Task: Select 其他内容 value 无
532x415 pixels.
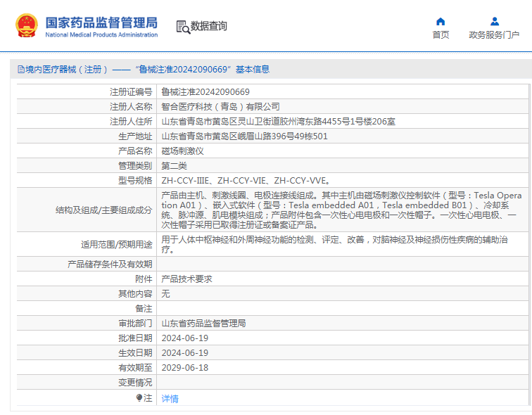Action: [x=165, y=293]
